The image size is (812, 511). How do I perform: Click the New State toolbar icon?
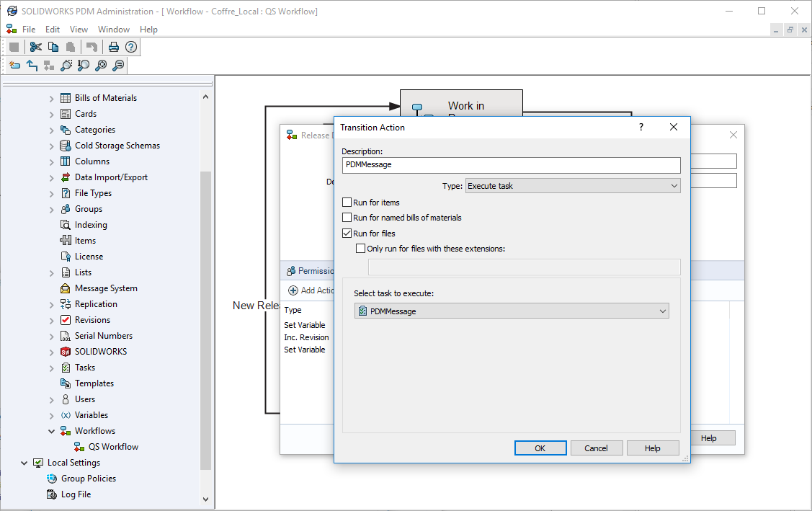[x=14, y=66]
